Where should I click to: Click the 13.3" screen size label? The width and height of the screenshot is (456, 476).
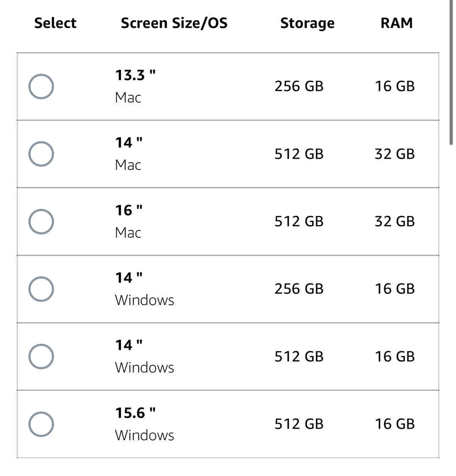tap(135, 75)
